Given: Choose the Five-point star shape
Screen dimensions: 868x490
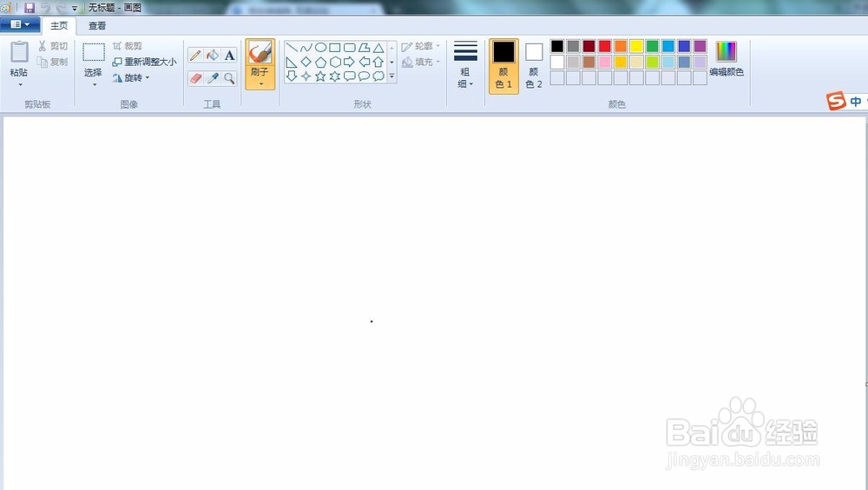Looking at the screenshot, I should click(x=320, y=76).
